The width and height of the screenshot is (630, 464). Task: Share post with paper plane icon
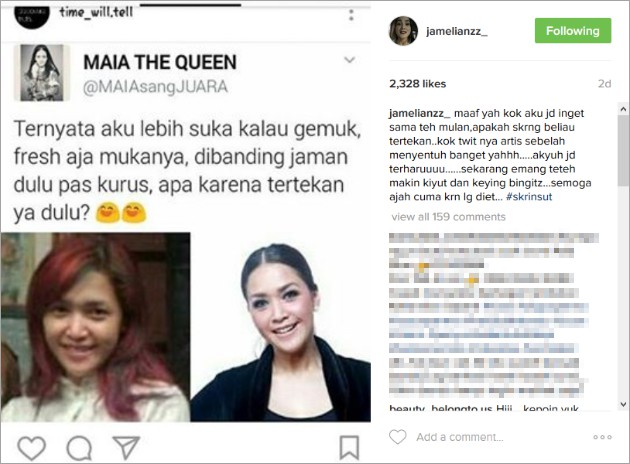pos(126,447)
